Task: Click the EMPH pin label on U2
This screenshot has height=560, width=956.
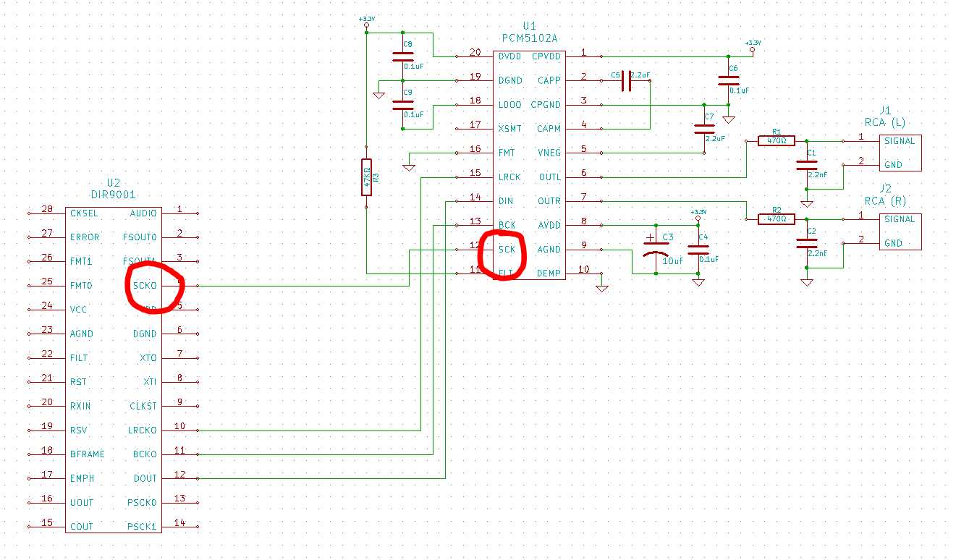Action: click(82, 478)
